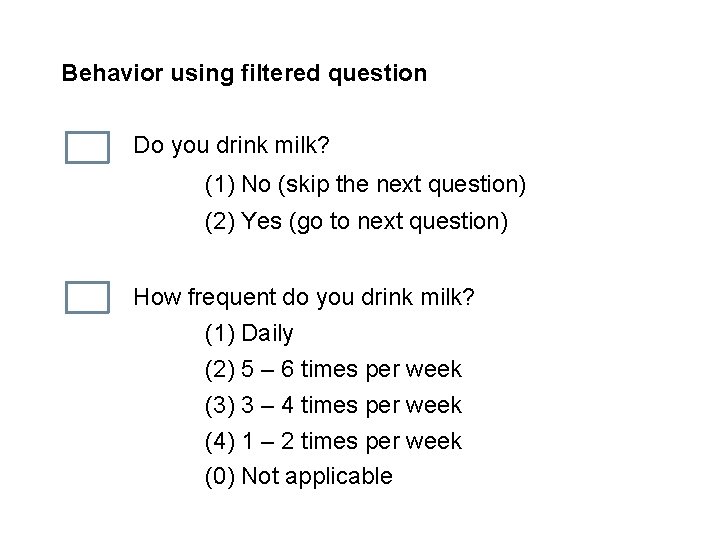
Task: Choose the (1) Daily frequency option
Action: tap(249, 334)
